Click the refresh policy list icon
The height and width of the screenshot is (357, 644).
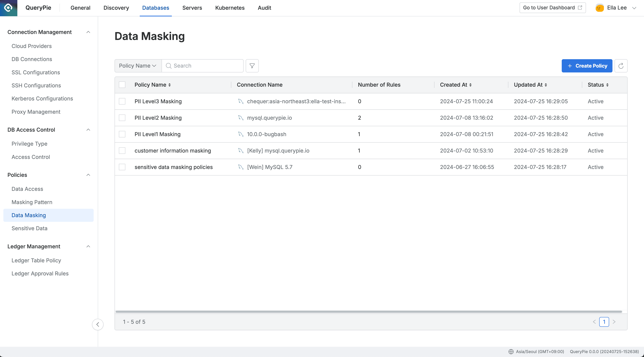click(x=621, y=66)
